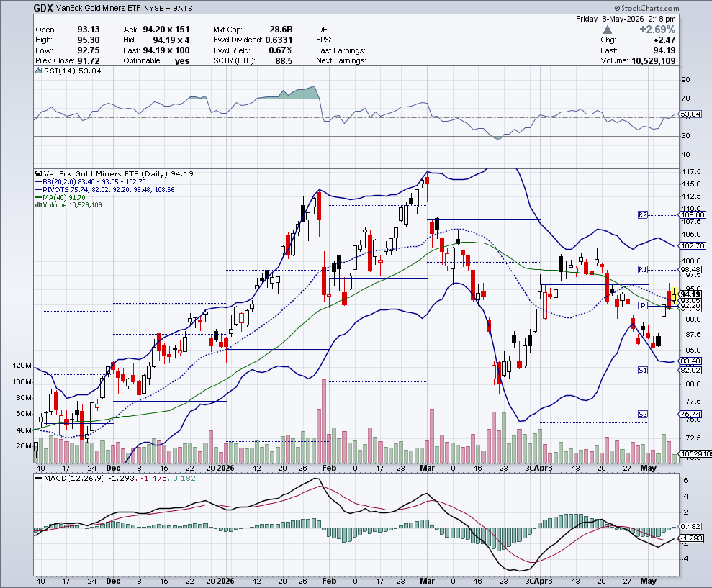Click the 83.40 lower band price tag
This screenshot has height=588, width=712.
click(x=690, y=361)
